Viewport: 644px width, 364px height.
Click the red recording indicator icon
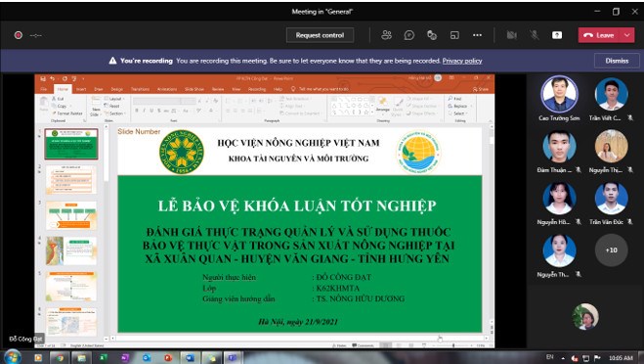(x=18, y=35)
